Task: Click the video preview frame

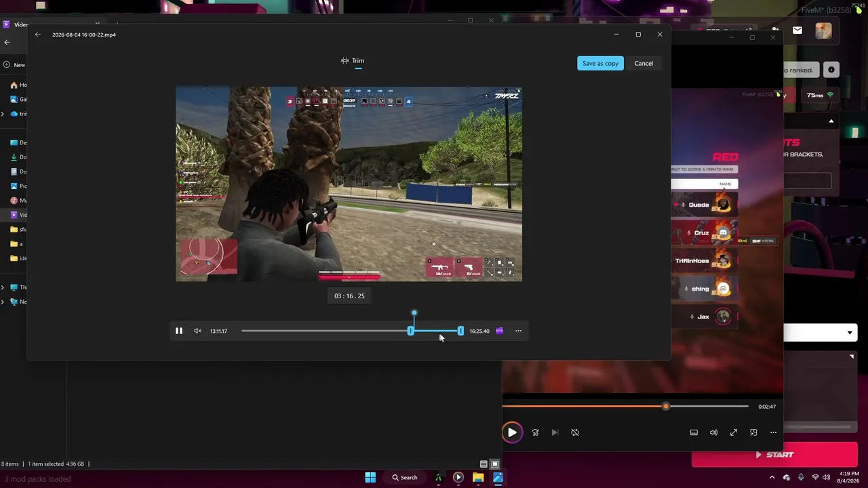Action: [349, 184]
